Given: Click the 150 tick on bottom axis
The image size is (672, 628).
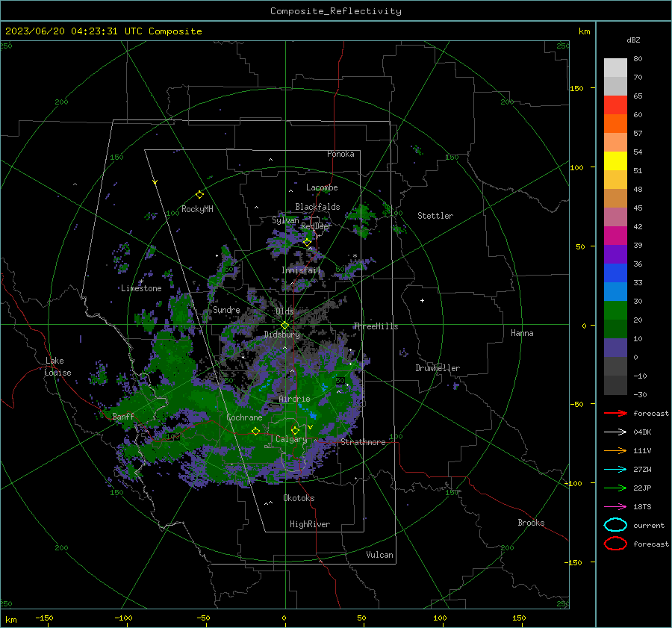Looking at the screenshot, I should pos(519,618).
